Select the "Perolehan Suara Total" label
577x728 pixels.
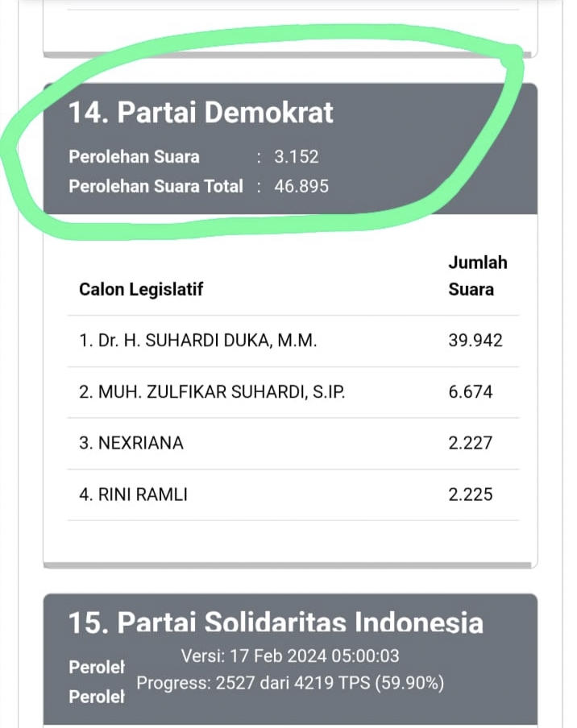(x=156, y=186)
